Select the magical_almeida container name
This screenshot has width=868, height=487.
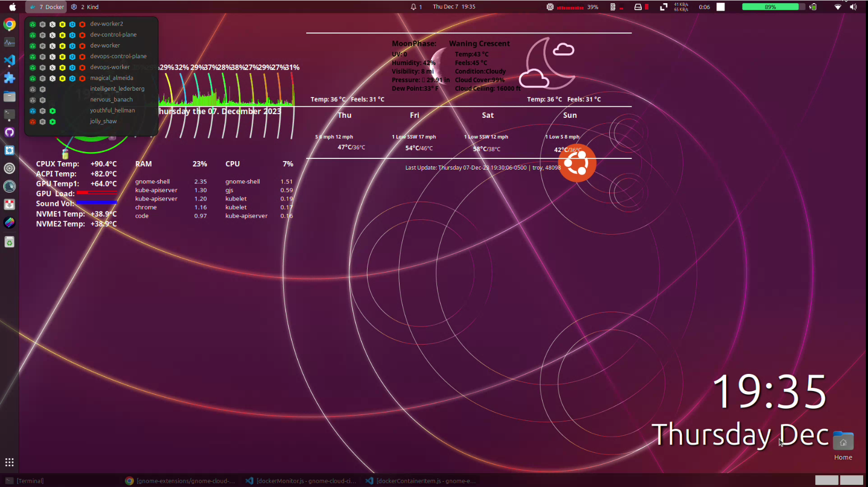pyautogui.click(x=112, y=78)
